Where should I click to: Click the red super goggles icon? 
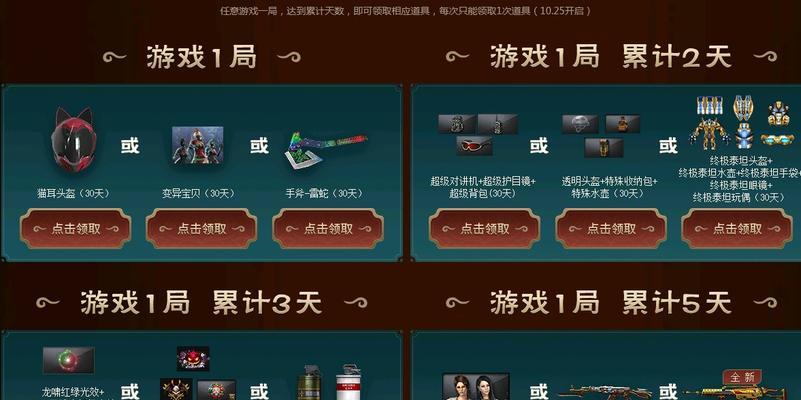coord(474,146)
